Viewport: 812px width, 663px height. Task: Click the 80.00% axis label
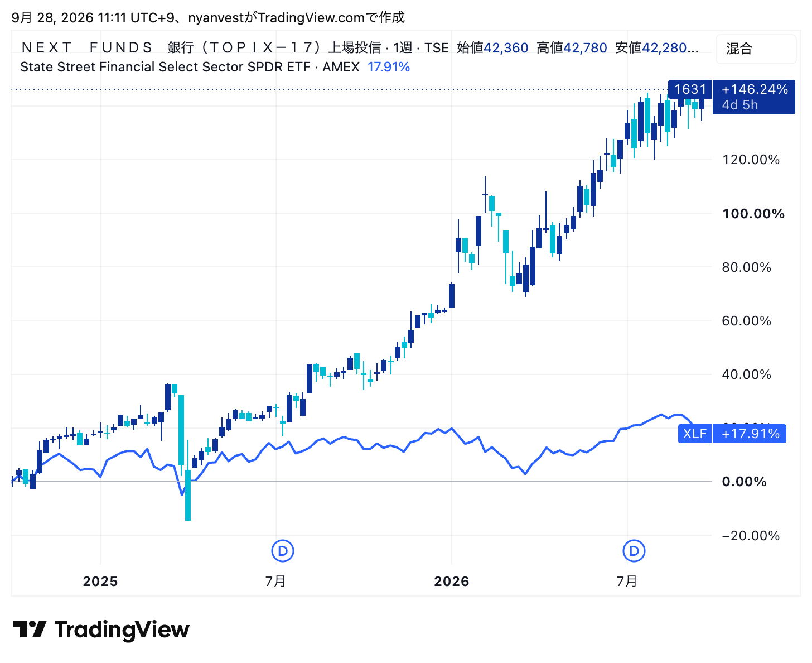pos(747,267)
